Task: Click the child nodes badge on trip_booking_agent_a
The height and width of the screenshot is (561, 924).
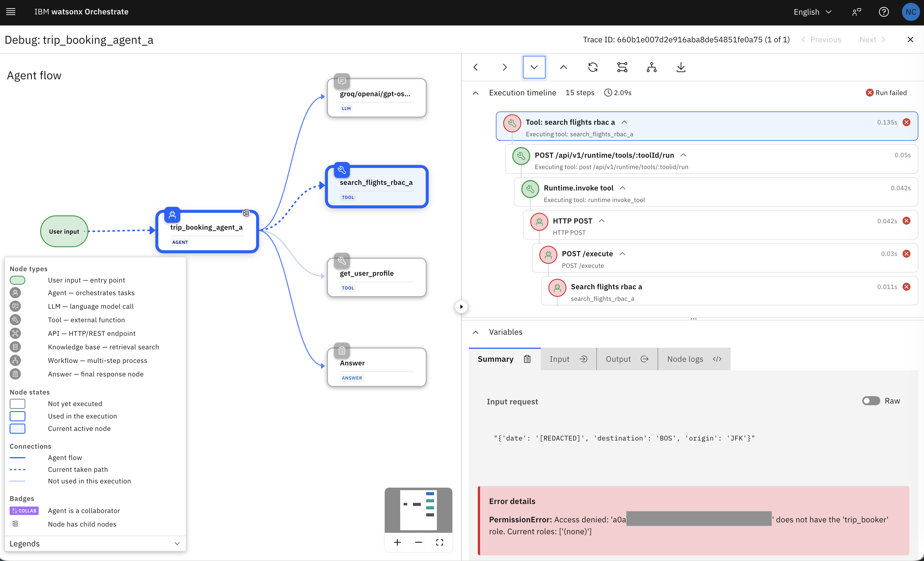Action: pyautogui.click(x=246, y=213)
